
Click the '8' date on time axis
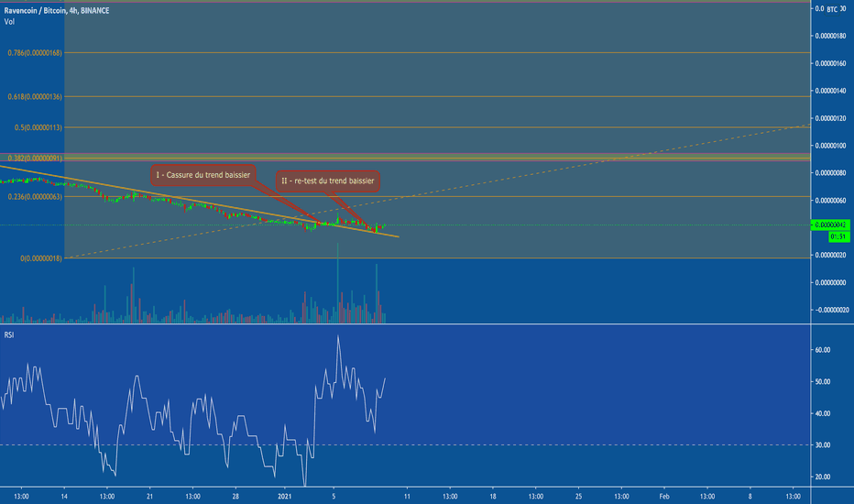click(750, 497)
